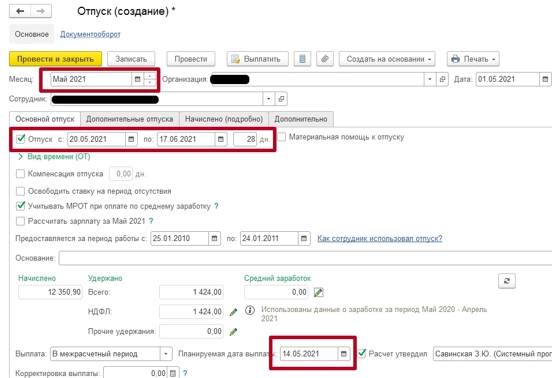Click the vacation days field showing 28
The height and width of the screenshot is (378, 558).
point(245,139)
